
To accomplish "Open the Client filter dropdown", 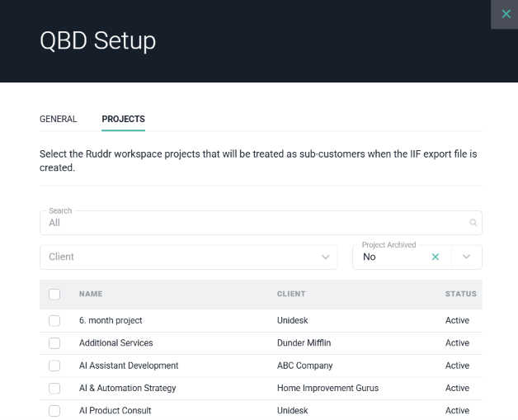I will point(188,257).
